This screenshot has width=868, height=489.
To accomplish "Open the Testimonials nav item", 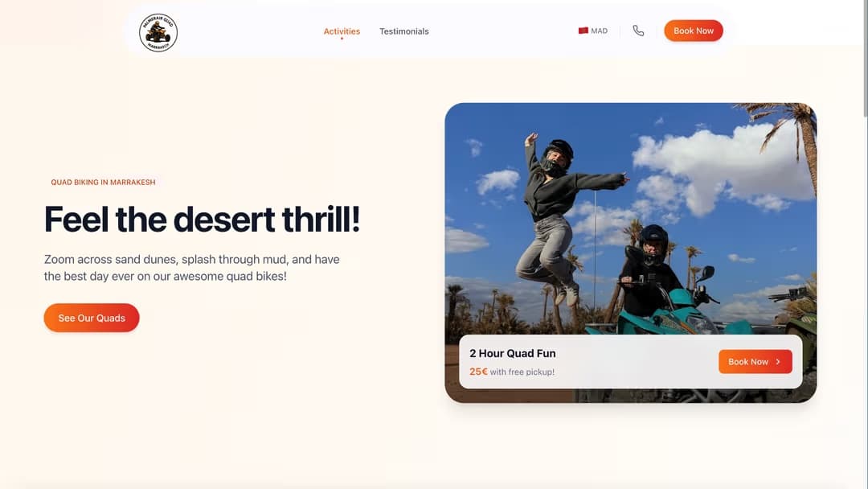I will point(403,31).
